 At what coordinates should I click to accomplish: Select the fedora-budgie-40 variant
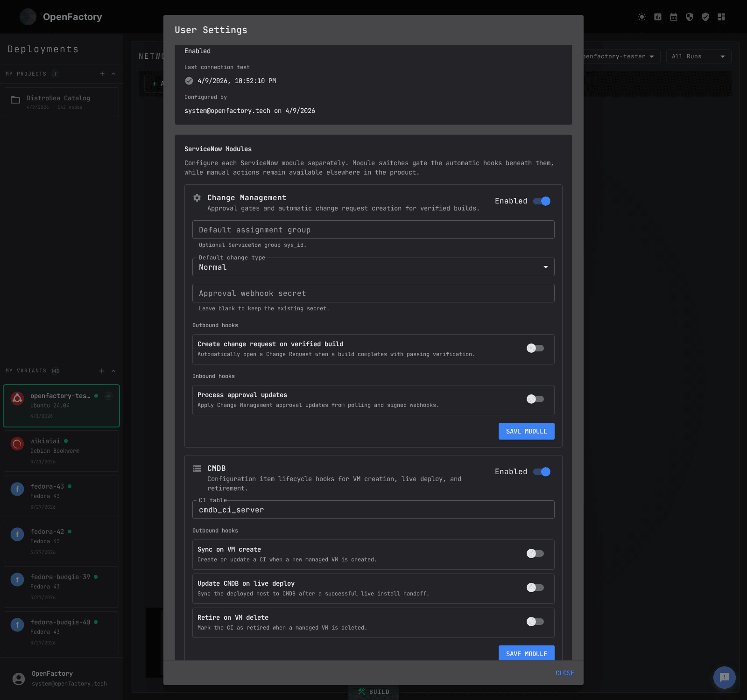click(62, 632)
